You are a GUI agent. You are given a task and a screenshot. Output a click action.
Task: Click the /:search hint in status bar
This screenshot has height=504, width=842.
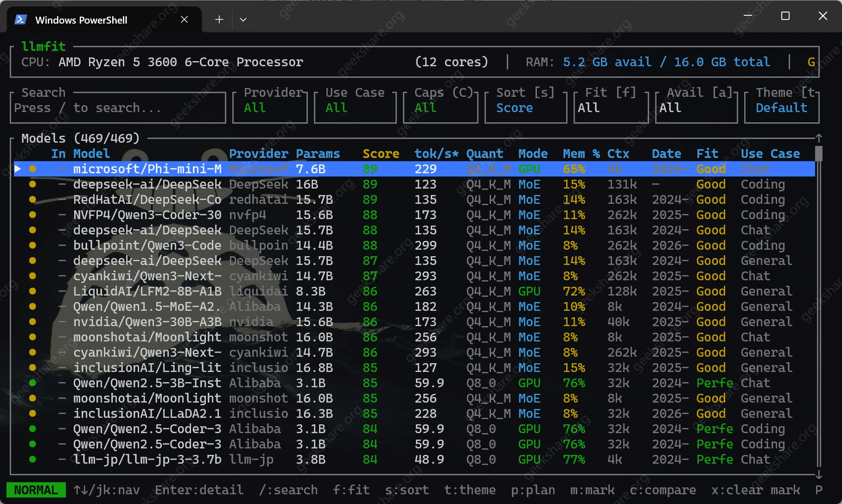click(288, 490)
